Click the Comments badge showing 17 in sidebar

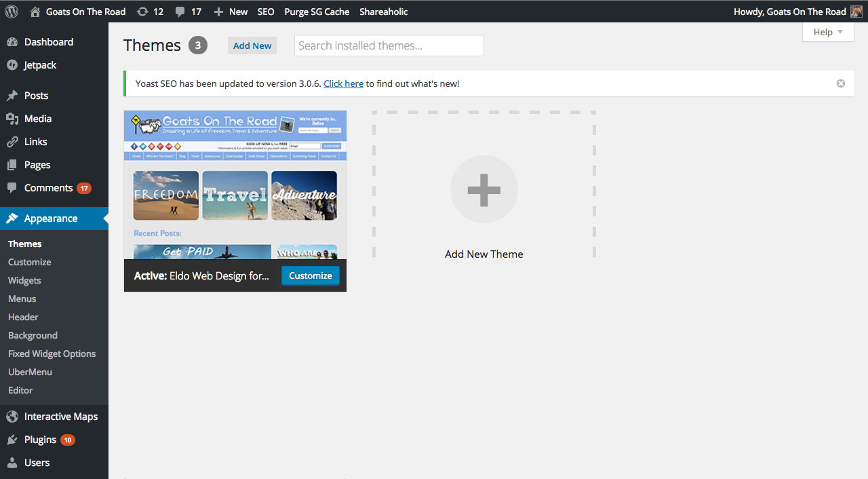coord(84,188)
